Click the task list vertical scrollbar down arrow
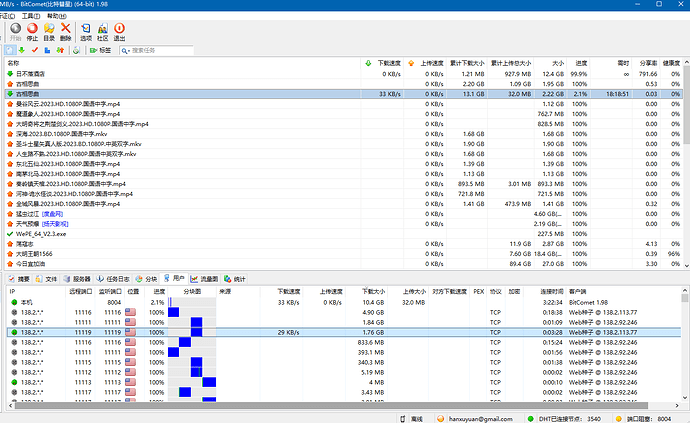 [x=686, y=265]
